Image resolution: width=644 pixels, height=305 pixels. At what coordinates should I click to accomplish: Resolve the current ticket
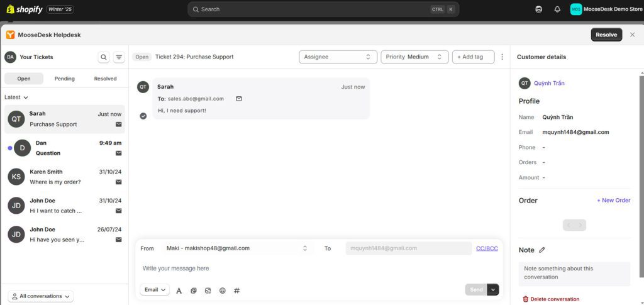pyautogui.click(x=606, y=35)
